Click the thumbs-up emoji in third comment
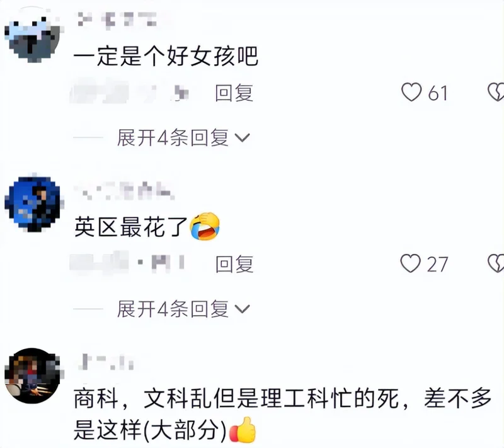The height and width of the screenshot is (448, 504). 243,430
